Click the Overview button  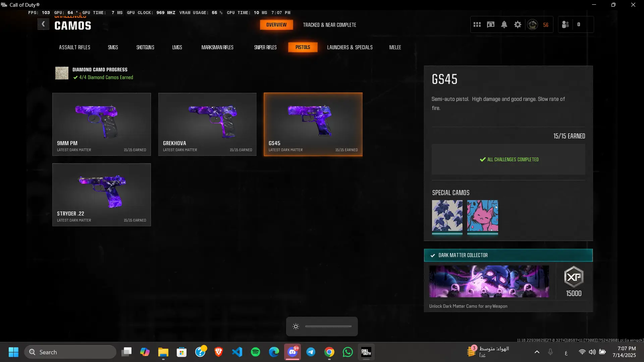(x=276, y=25)
